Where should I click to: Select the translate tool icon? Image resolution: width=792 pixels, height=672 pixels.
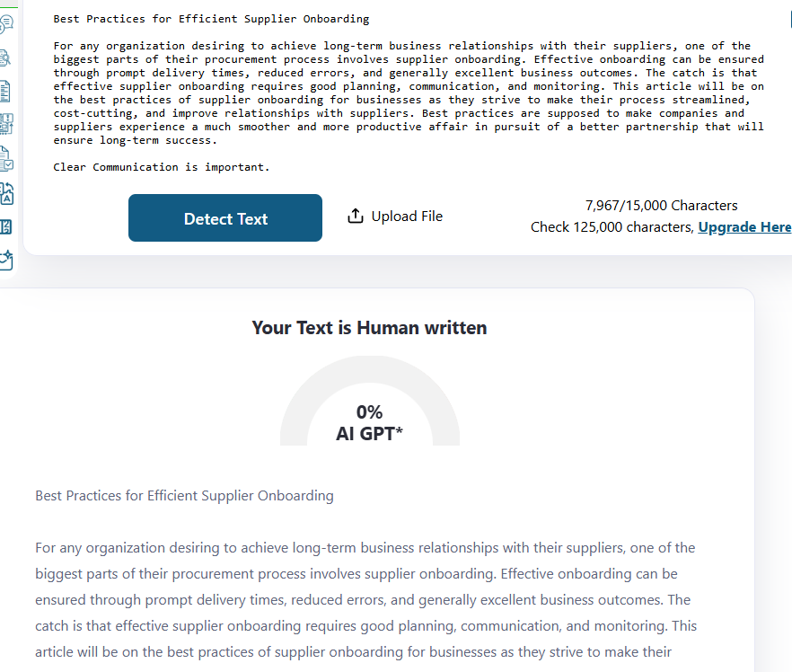pyautogui.click(x=4, y=192)
